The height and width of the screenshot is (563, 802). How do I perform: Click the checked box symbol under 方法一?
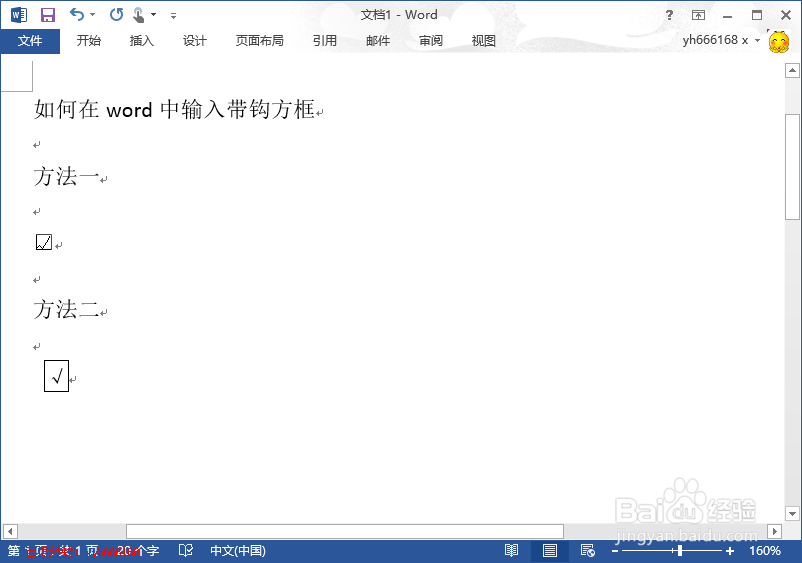(x=44, y=242)
